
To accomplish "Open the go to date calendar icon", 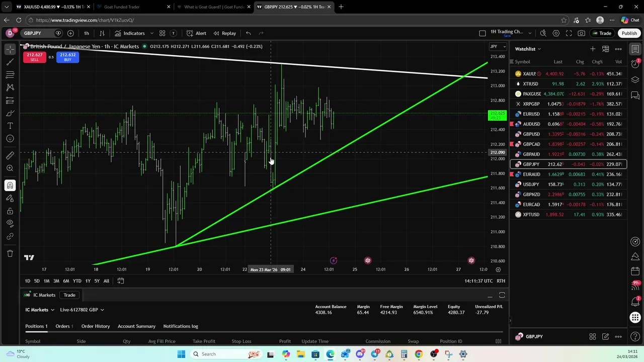I will pos(121,281).
